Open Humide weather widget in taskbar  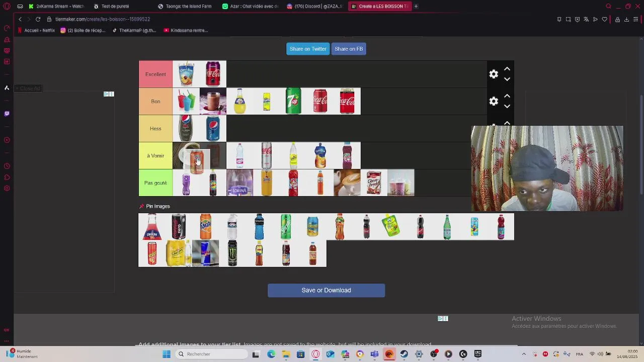pos(20,354)
